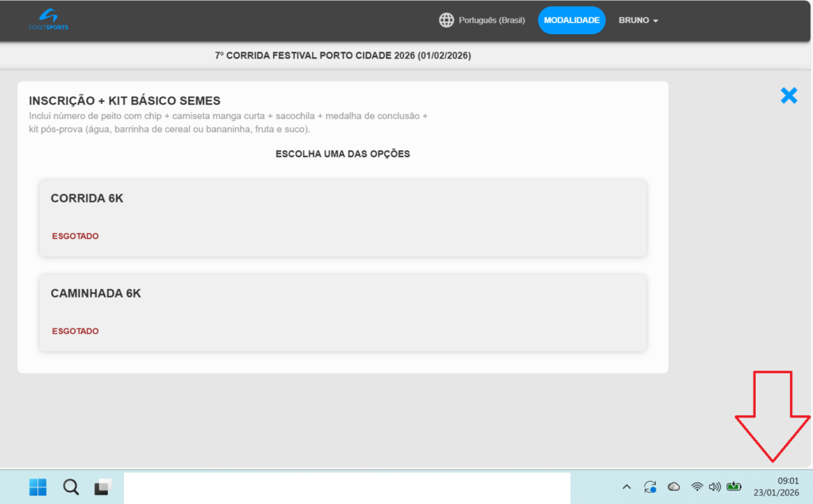Open the clock and date panel

tap(776, 487)
